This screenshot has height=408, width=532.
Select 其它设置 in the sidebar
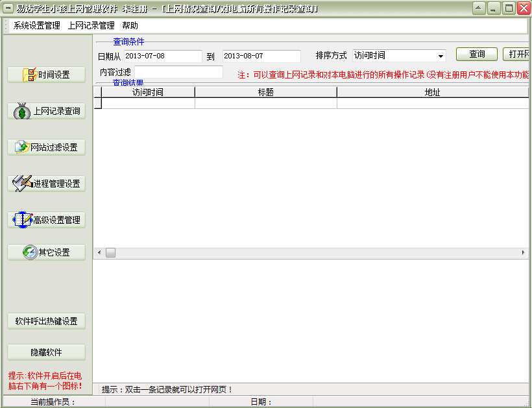[x=45, y=252]
